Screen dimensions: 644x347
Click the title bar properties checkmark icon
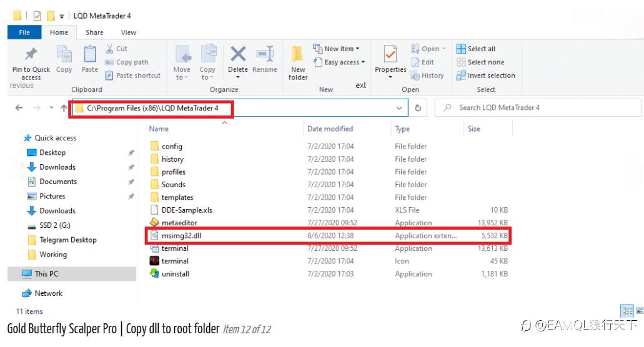[37, 16]
